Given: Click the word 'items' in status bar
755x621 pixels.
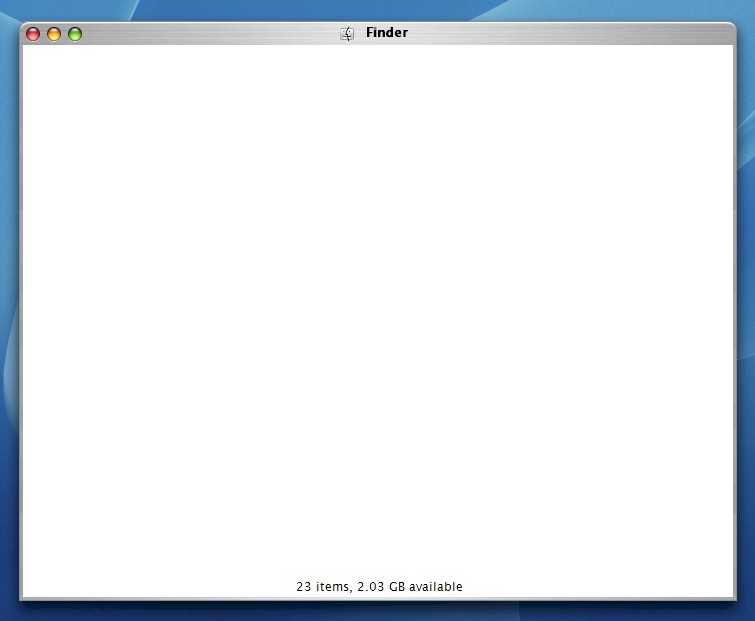Looking at the screenshot, I should click(x=333, y=586).
